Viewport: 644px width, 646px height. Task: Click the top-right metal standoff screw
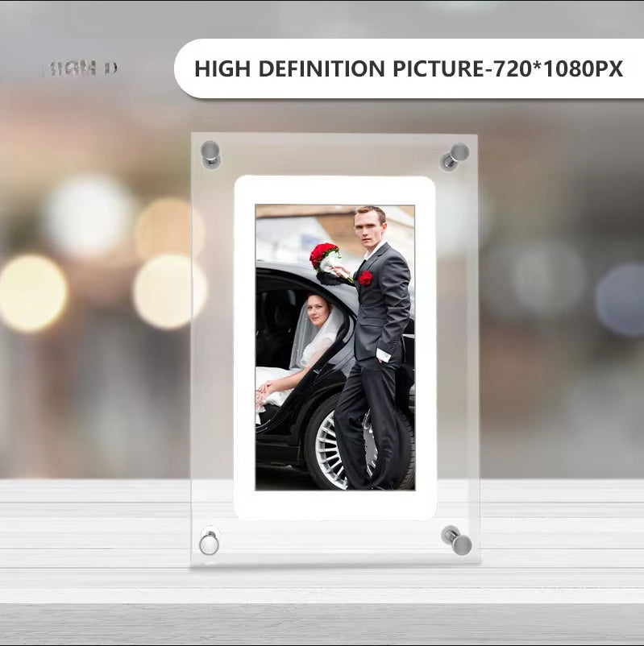pos(455,155)
